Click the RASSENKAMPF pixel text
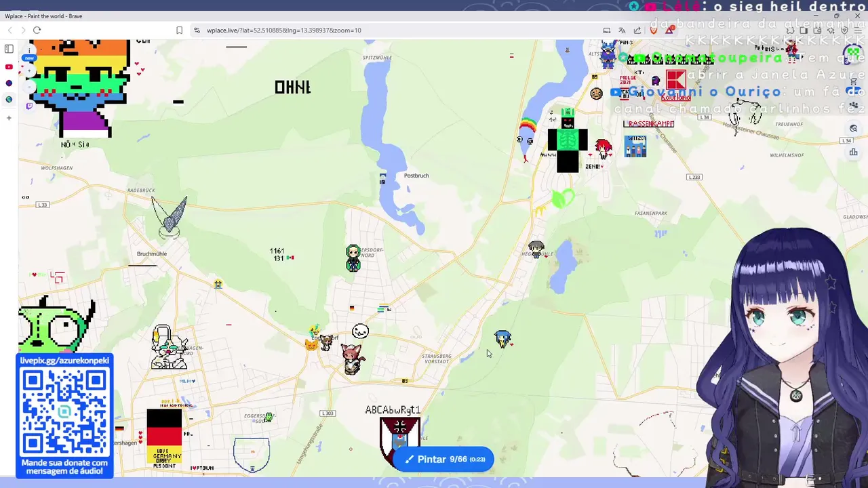 649,124
